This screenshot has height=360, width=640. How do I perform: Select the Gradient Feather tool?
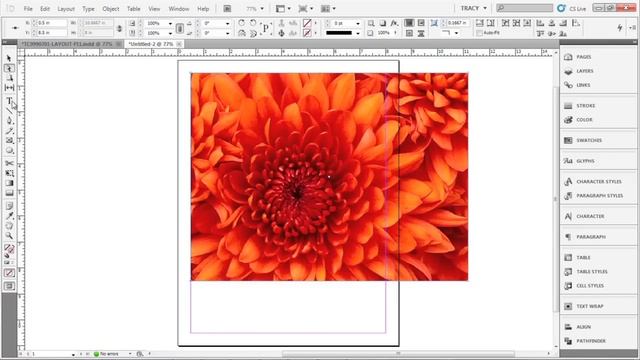point(9,193)
